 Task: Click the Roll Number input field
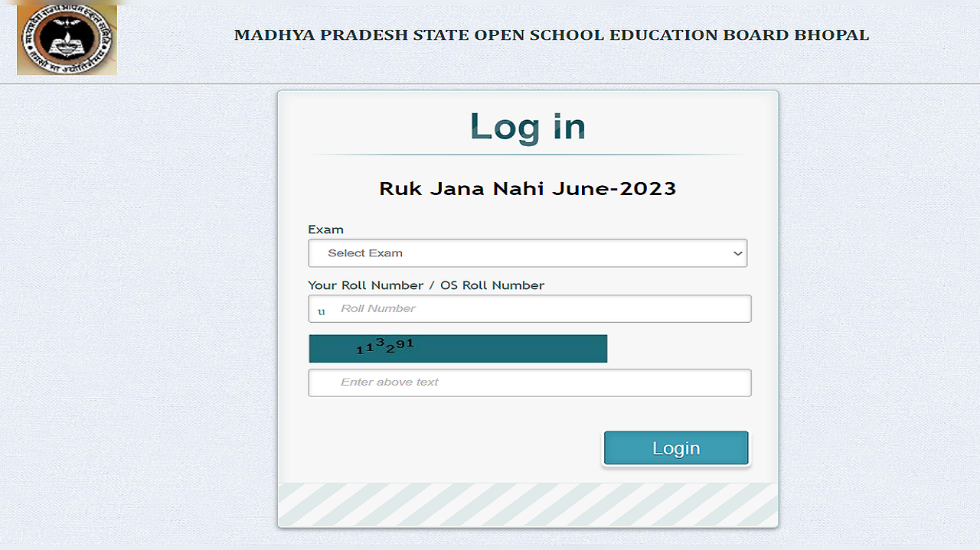click(530, 309)
